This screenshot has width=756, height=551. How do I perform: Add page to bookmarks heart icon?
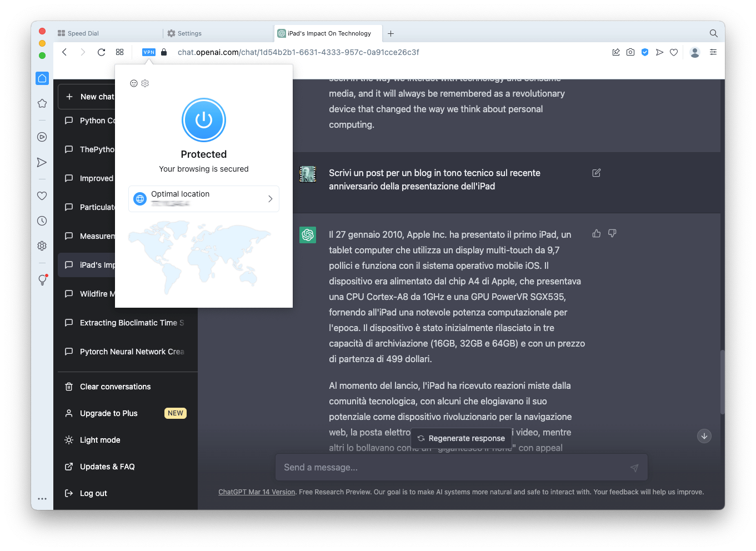click(x=674, y=52)
